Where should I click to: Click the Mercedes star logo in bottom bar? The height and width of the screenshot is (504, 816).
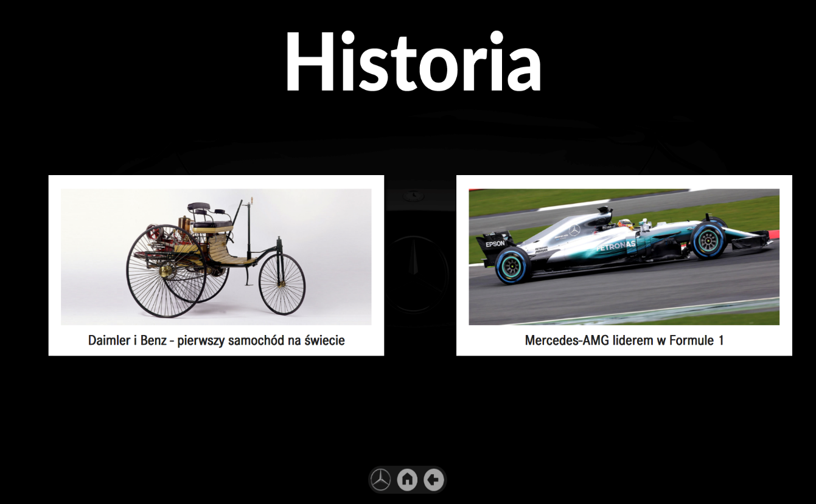(x=381, y=480)
